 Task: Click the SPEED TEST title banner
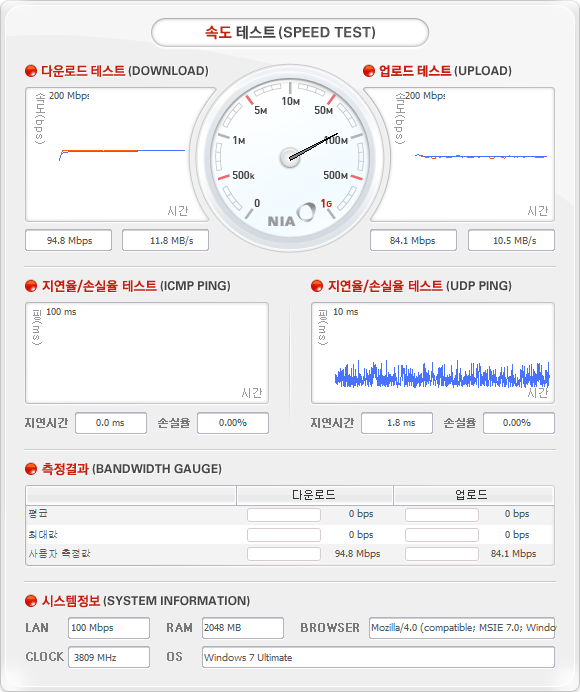click(x=290, y=32)
